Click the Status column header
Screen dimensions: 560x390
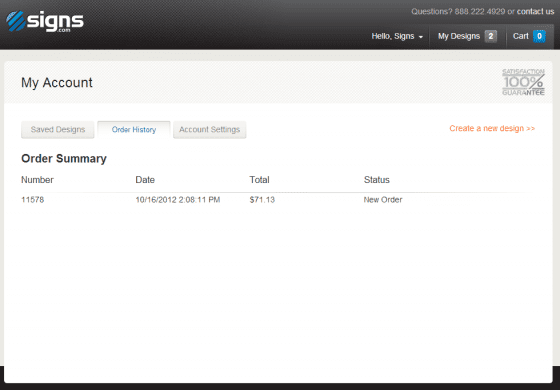[x=376, y=180]
